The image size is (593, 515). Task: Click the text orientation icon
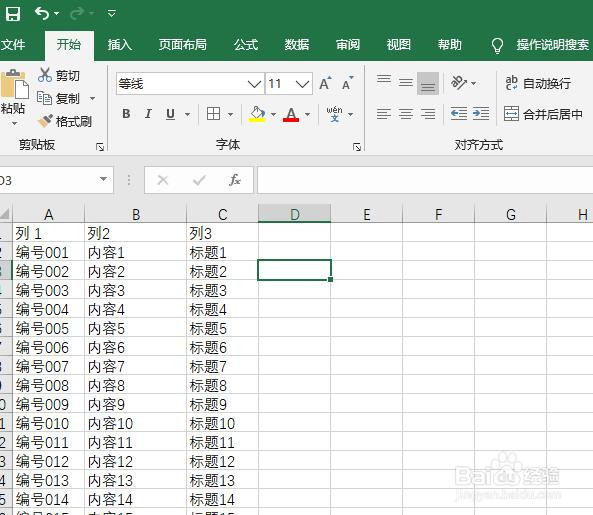click(x=459, y=82)
